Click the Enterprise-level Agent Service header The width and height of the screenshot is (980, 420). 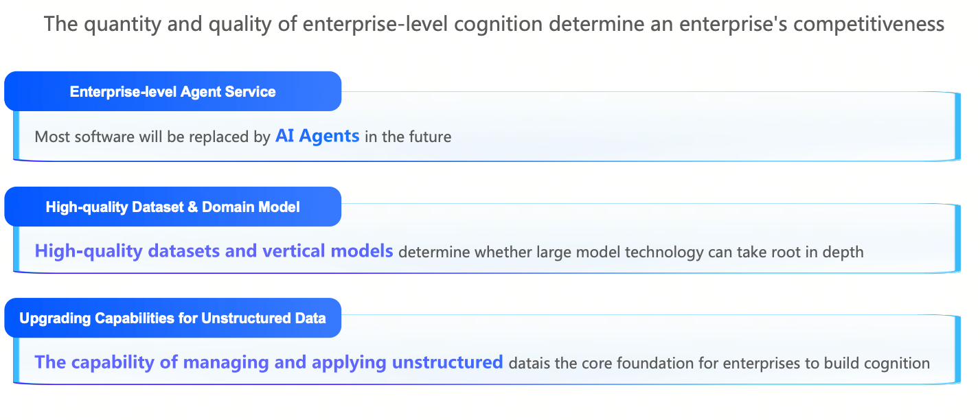pyautogui.click(x=173, y=91)
